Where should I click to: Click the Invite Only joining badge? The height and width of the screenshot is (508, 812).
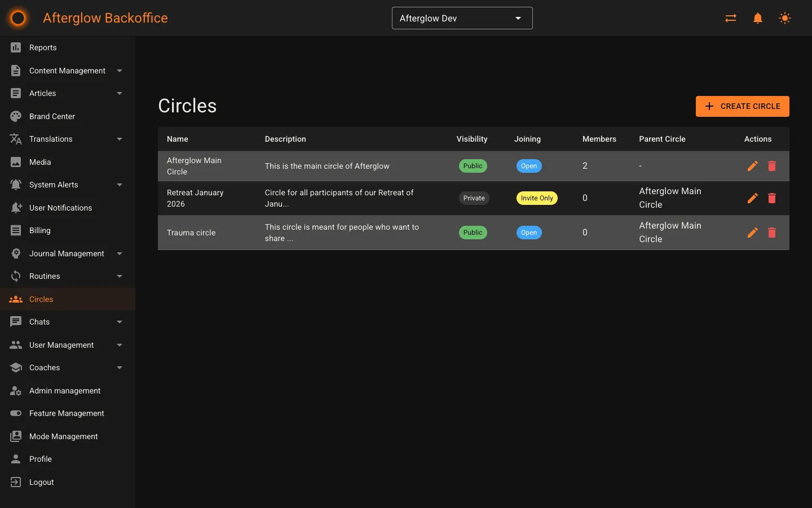pos(537,198)
